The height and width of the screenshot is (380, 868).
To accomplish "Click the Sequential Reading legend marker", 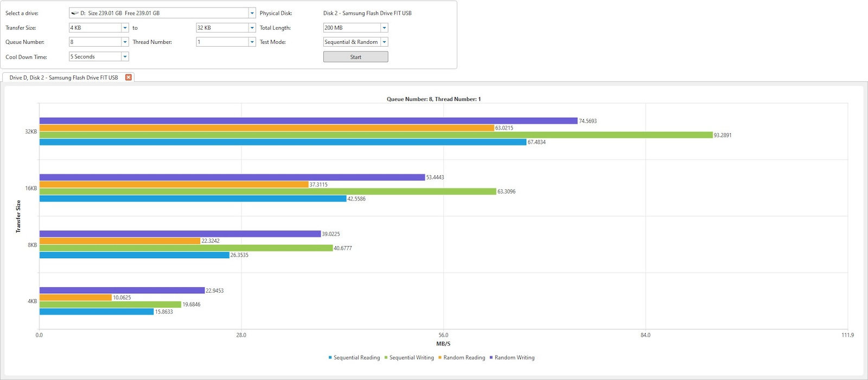I will 330,358.
